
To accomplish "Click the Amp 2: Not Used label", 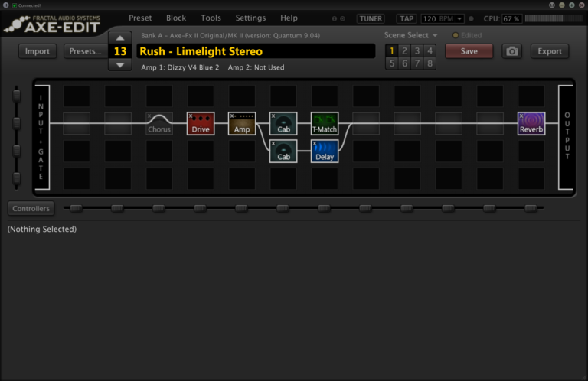I will pyautogui.click(x=256, y=67).
